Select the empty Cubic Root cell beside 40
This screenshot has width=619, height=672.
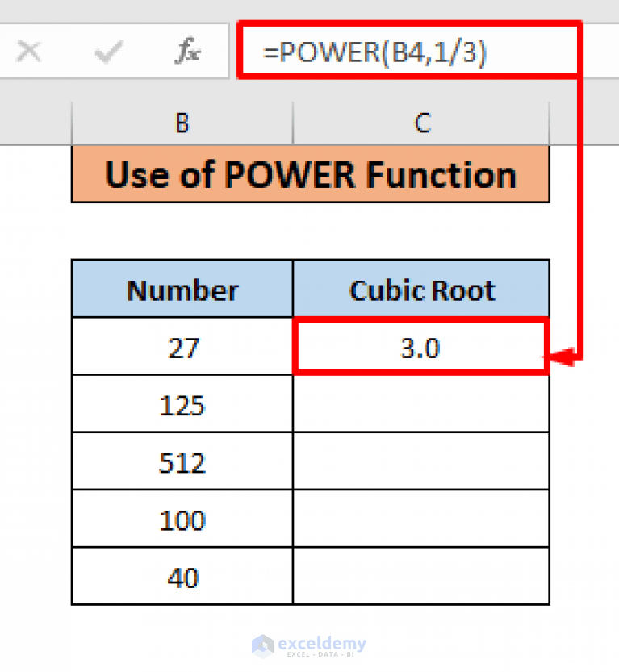(421, 576)
